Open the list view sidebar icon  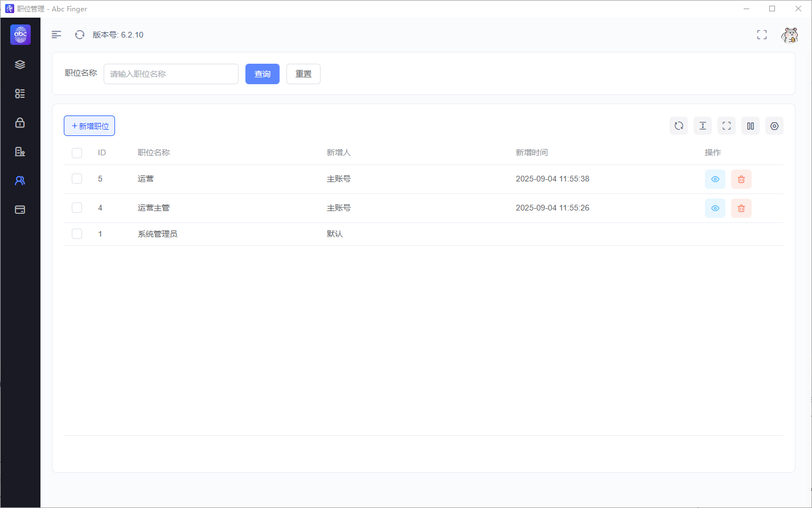tap(20, 93)
